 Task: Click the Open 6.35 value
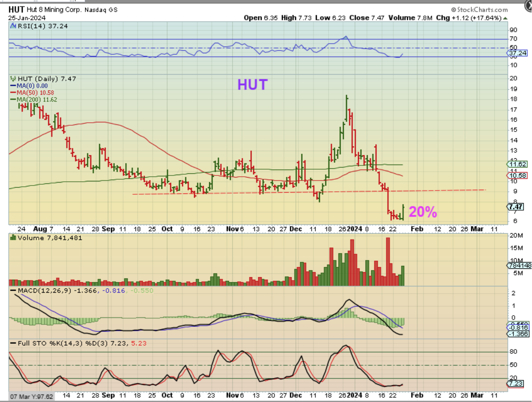pos(261,18)
